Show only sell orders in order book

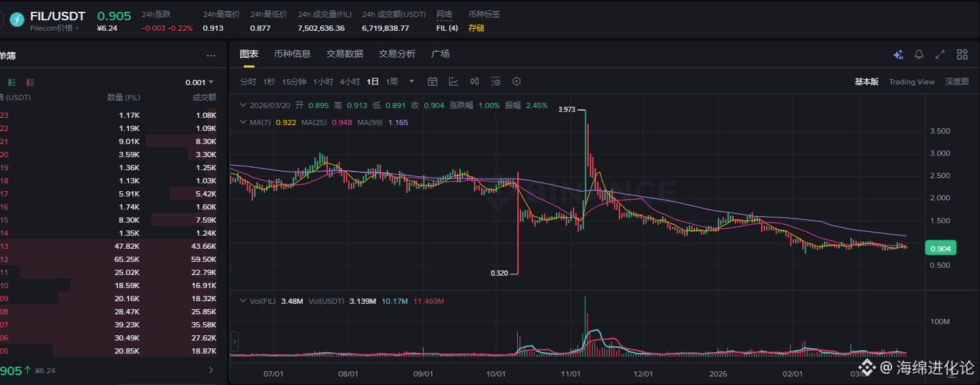pos(30,82)
